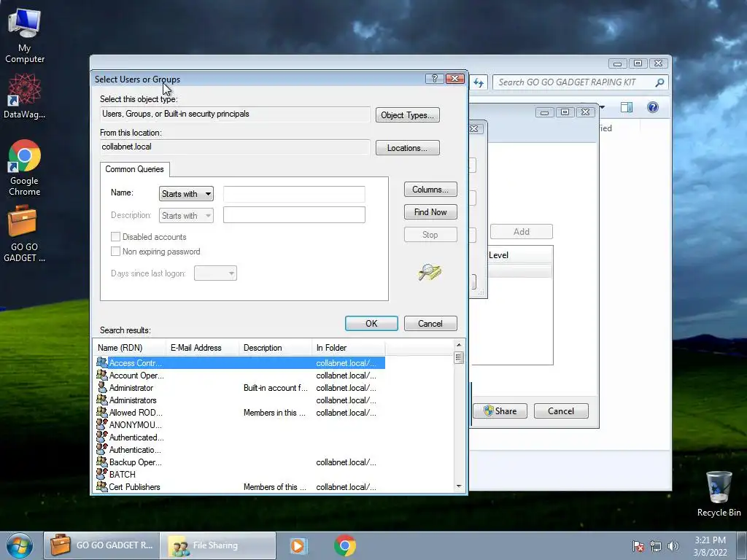Click the search magnifier in Explorer window

coord(659,82)
